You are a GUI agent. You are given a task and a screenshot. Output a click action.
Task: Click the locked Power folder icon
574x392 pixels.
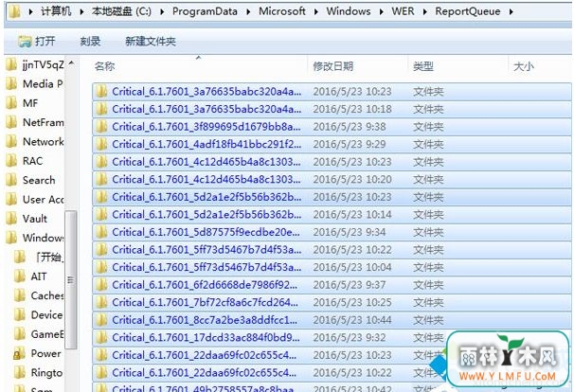19,353
